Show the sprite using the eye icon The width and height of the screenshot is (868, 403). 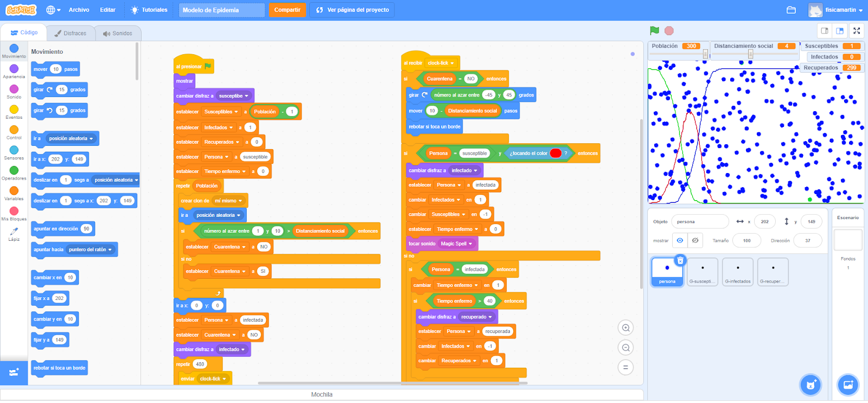[x=680, y=240]
